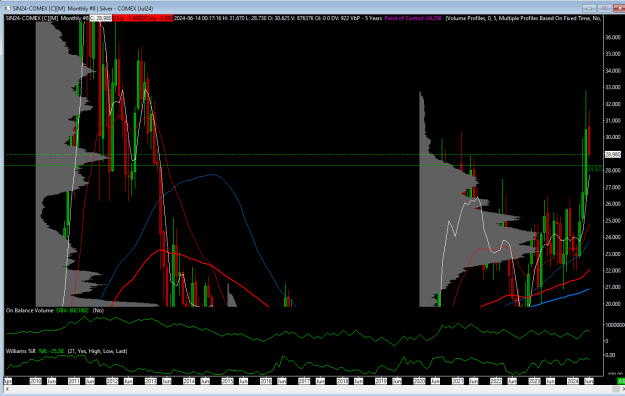Click the 'C: 28.980' close value in header

[101, 18]
